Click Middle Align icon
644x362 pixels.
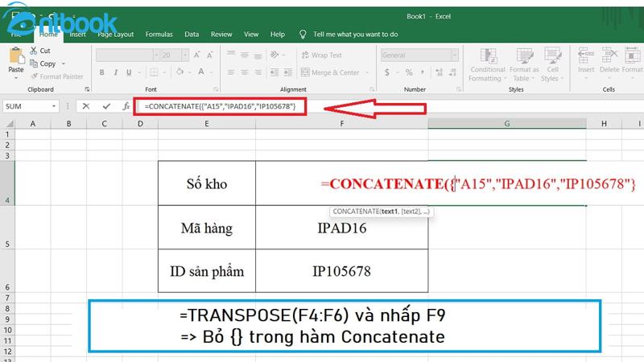click(245, 55)
